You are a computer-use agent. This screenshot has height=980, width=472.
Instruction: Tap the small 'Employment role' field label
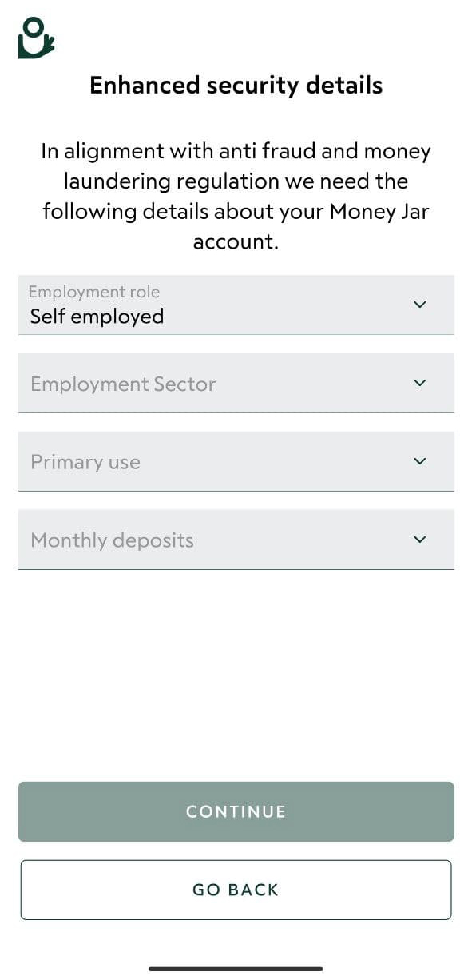(x=94, y=292)
